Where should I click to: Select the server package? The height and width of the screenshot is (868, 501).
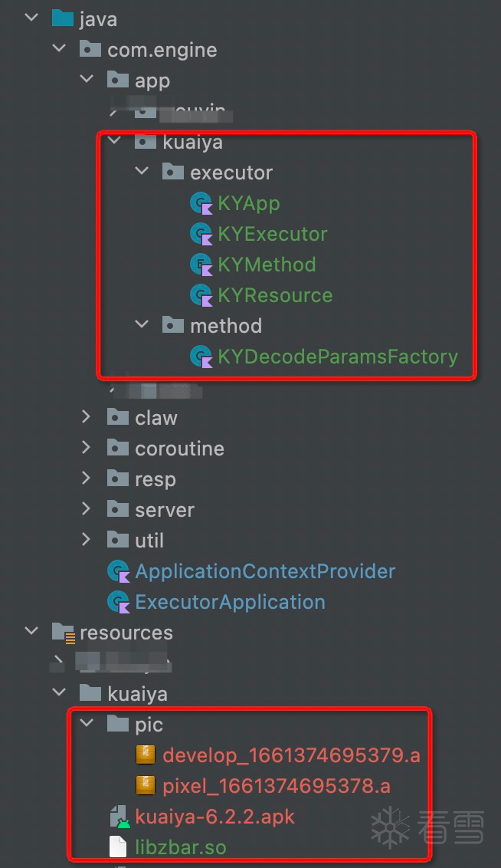click(x=164, y=511)
